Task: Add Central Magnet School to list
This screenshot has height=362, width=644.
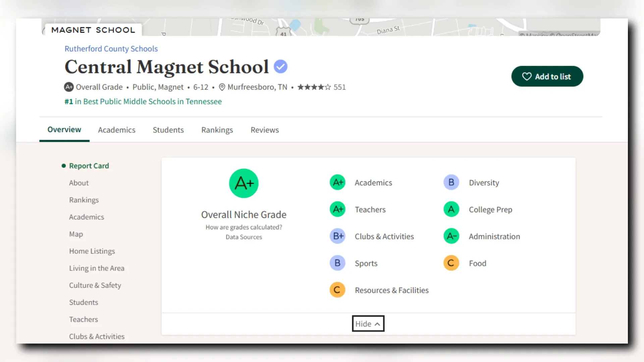Action: click(x=547, y=76)
